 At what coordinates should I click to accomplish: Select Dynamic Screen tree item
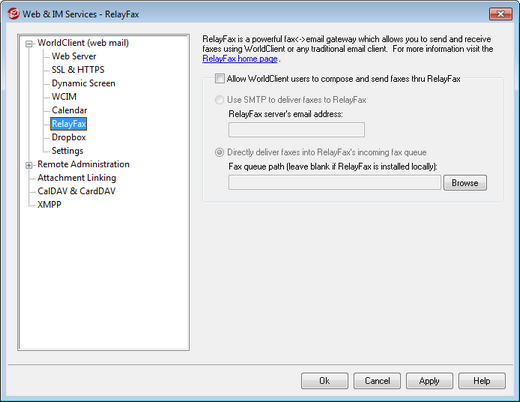tap(83, 83)
